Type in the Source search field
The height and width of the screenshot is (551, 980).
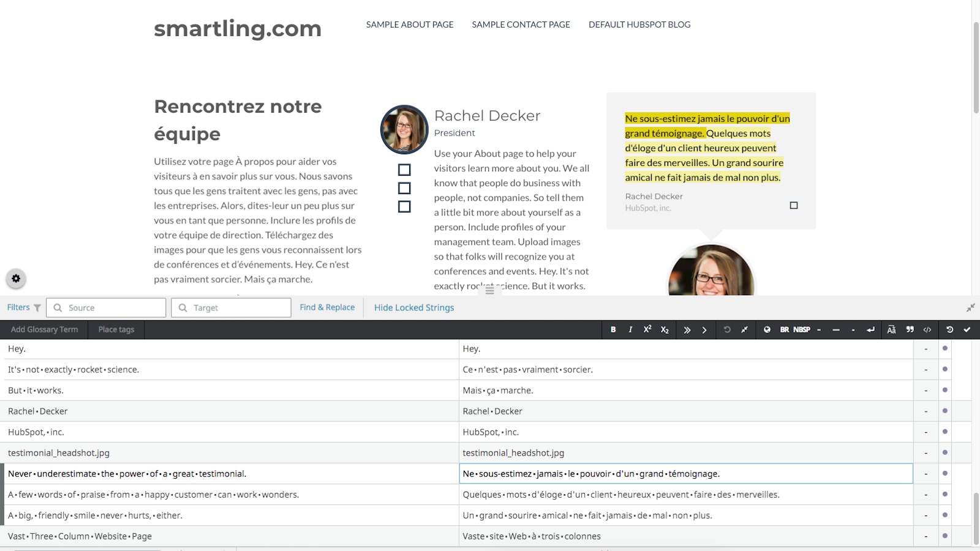pyautogui.click(x=105, y=307)
